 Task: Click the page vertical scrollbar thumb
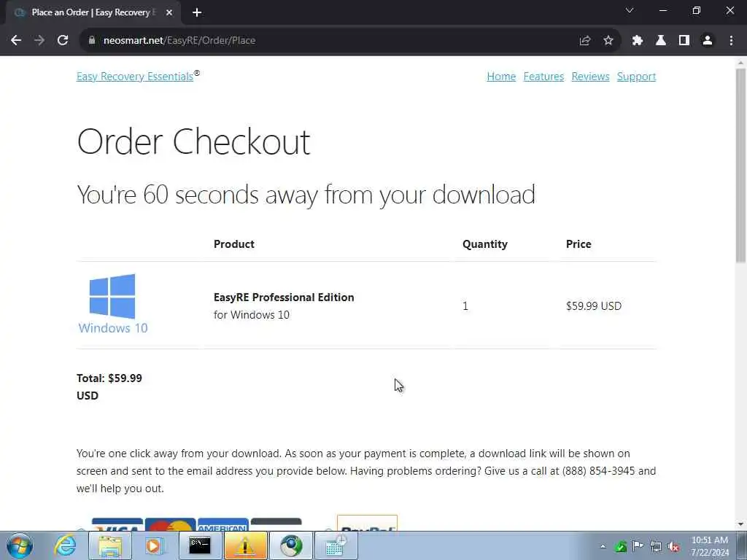(x=740, y=166)
